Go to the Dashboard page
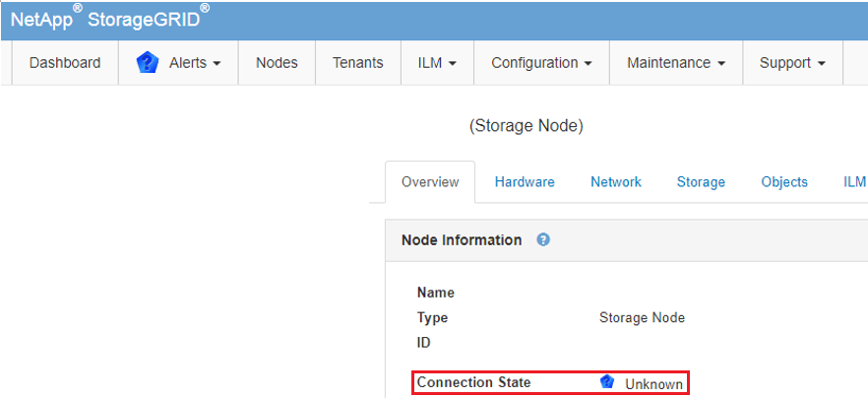Viewport: 868px width, 398px height. [x=65, y=63]
